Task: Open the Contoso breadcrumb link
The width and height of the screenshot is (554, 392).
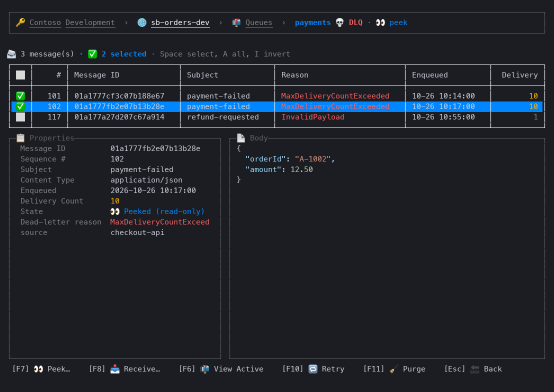Action: 45,22
